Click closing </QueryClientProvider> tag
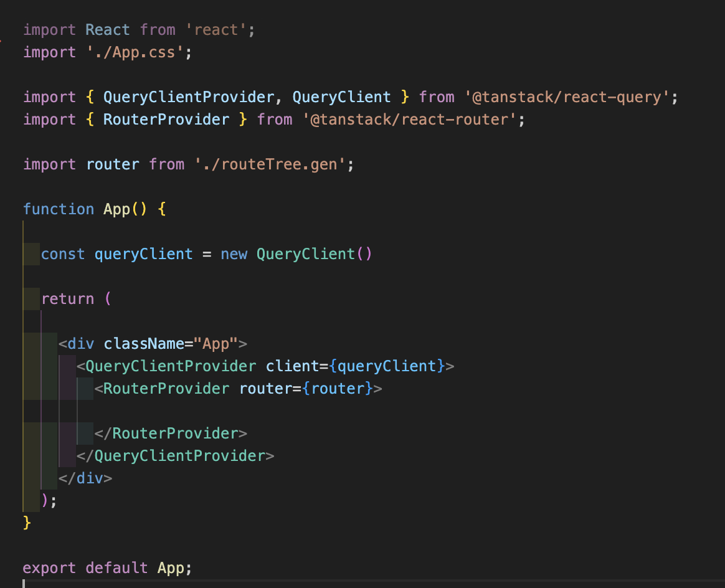 coord(175,456)
